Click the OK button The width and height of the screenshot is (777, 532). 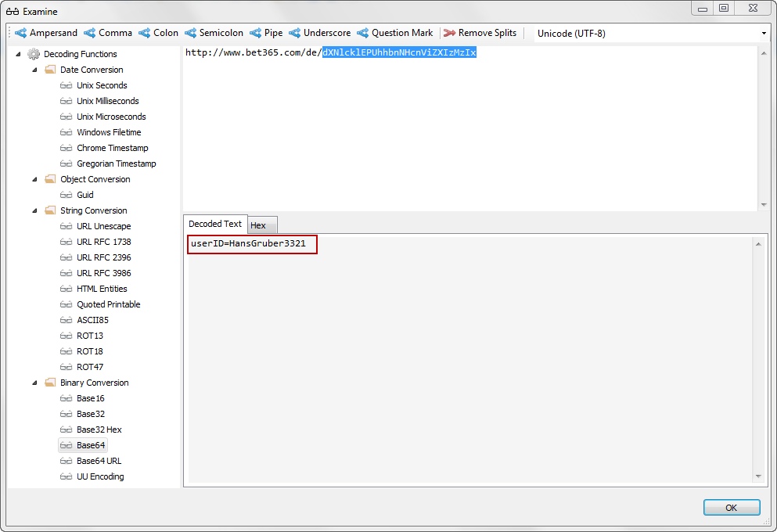[731, 508]
